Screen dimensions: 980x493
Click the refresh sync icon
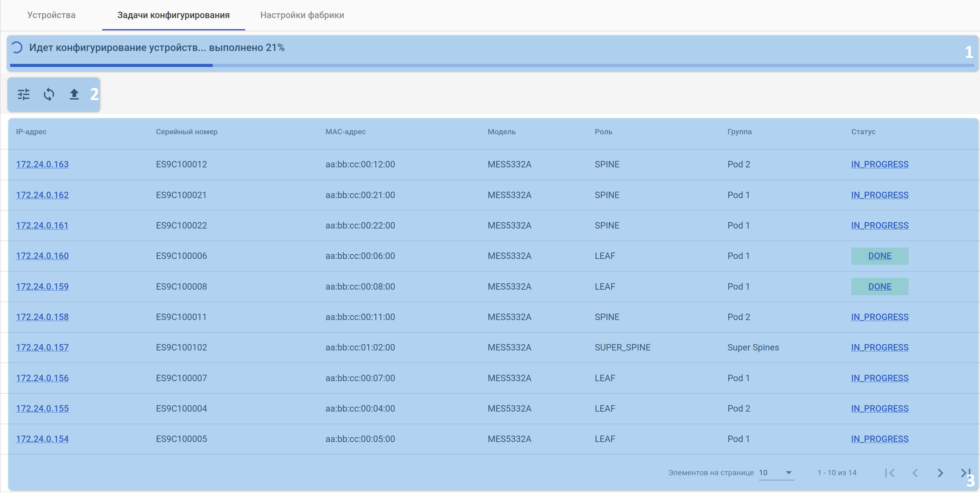tap(49, 94)
